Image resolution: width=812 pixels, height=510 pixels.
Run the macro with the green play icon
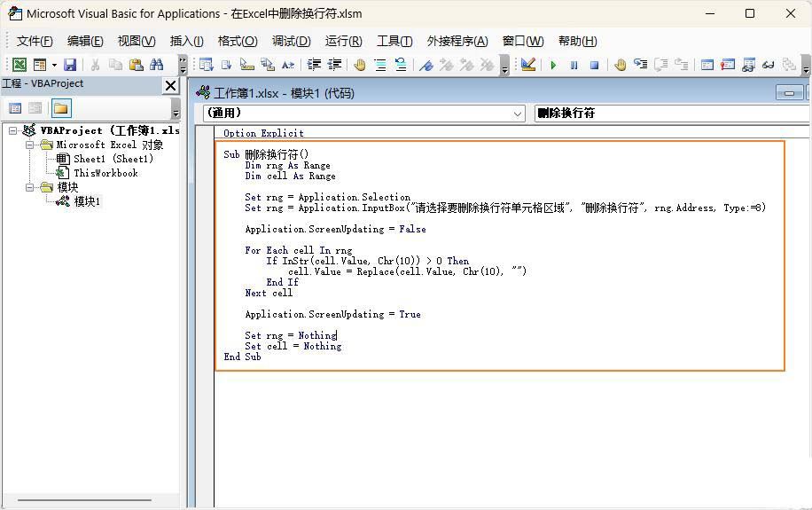click(553, 65)
